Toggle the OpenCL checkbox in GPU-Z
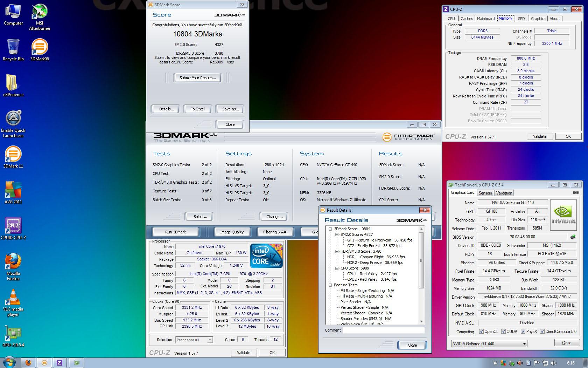 481,332
